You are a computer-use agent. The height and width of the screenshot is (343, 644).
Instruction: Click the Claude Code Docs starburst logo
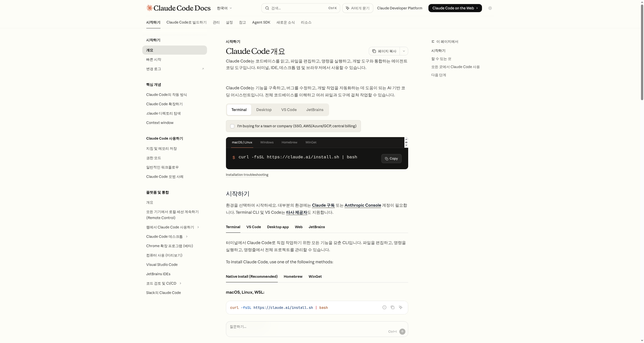click(x=149, y=8)
